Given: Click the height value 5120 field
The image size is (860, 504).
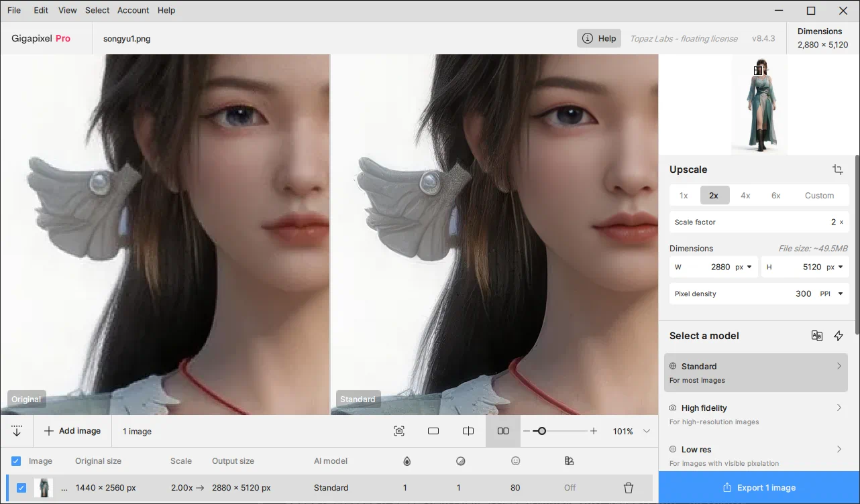Looking at the screenshot, I should 812,267.
